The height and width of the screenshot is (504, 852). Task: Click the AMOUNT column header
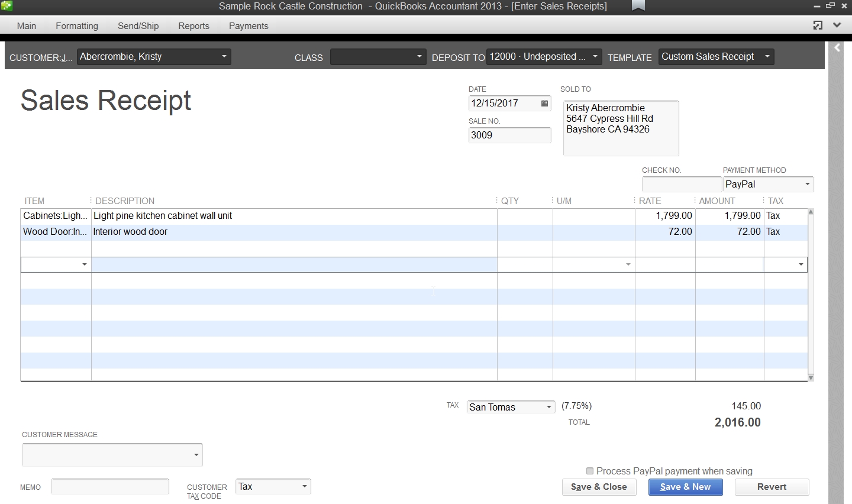(717, 201)
